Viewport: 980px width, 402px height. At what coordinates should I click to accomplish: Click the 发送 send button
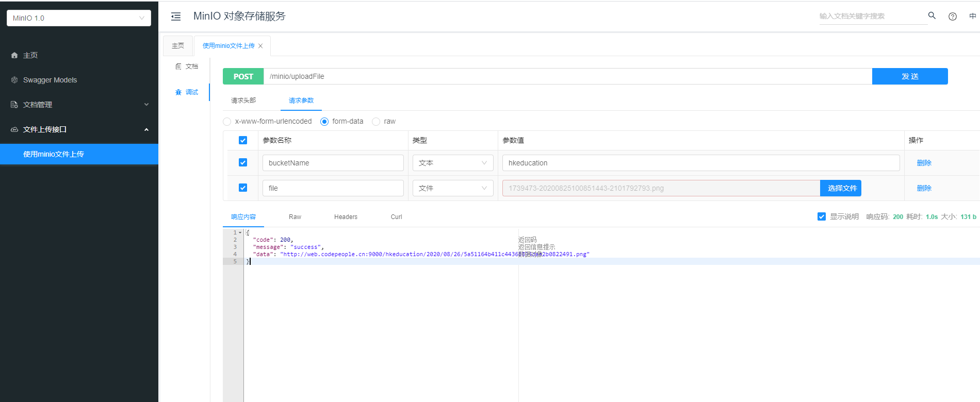[x=910, y=76]
